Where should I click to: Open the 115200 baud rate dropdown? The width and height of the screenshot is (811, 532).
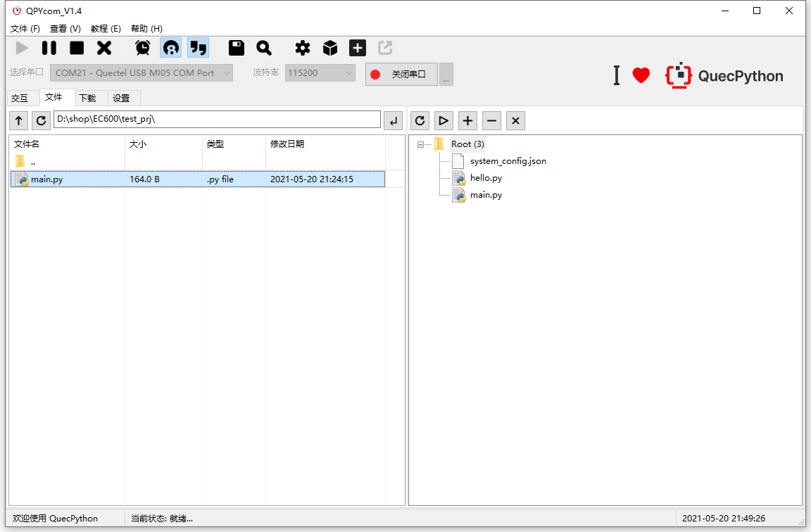pyautogui.click(x=320, y=72)
